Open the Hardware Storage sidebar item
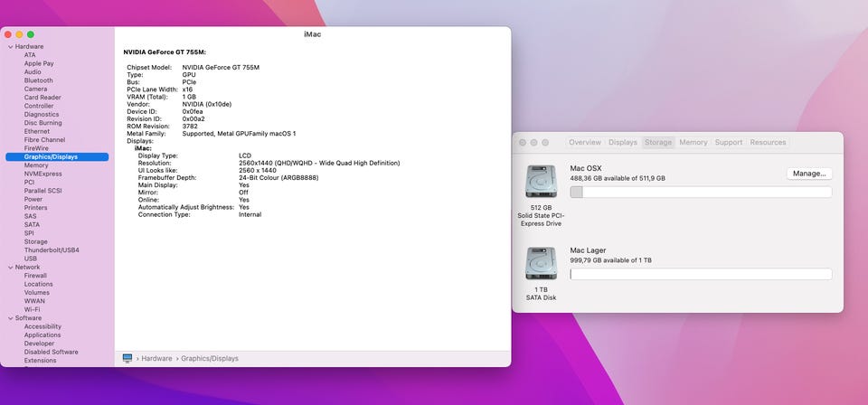 coord(36,241)
